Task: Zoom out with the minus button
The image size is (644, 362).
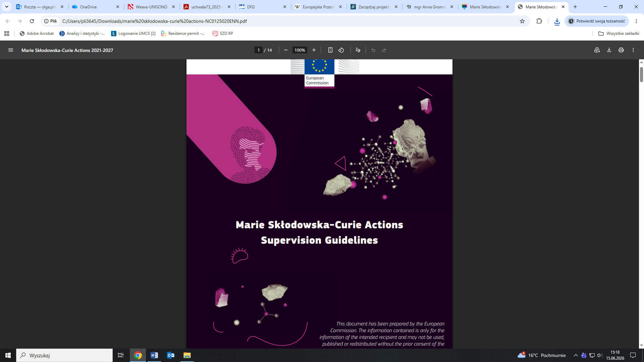Action: point(286,50)
